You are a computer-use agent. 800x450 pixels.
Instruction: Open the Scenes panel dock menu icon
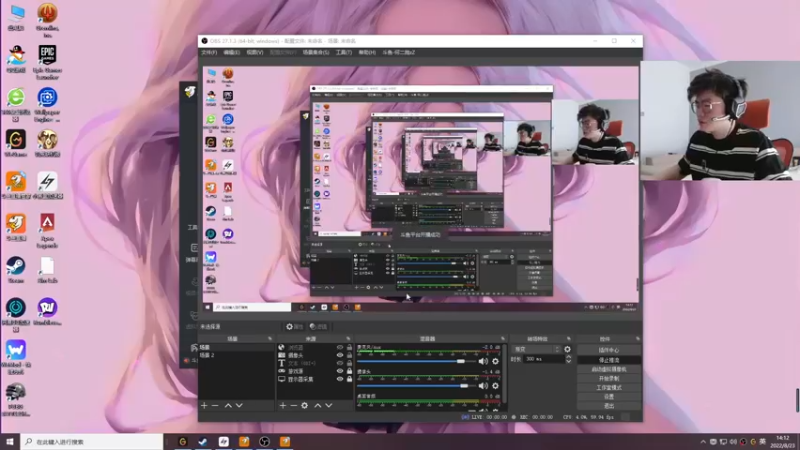268,339
